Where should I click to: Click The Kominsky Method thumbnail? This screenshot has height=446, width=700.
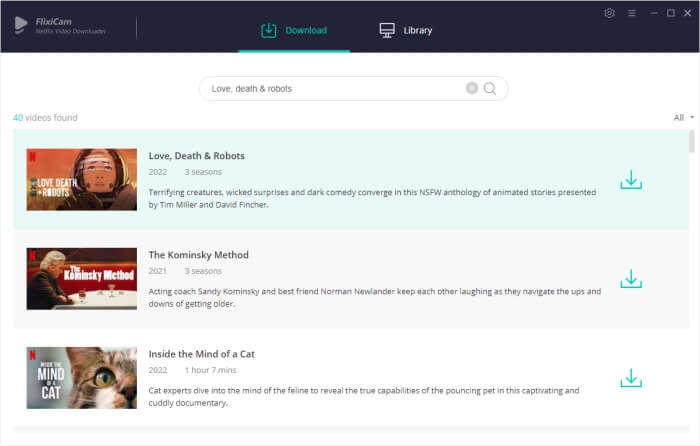pyautogui.click(x=82, y=279)
